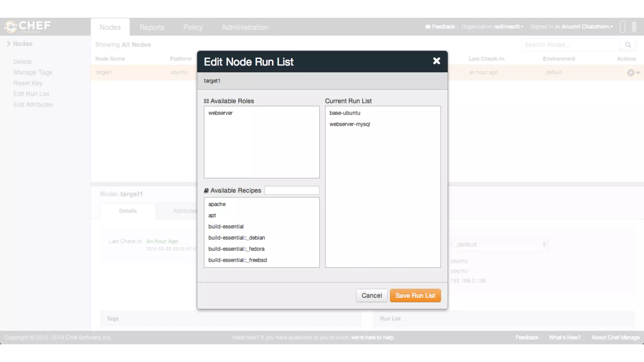Close the Edit Node Run List dialog
Viewport: 644px width, 362px height.
[x=436, y=61]
